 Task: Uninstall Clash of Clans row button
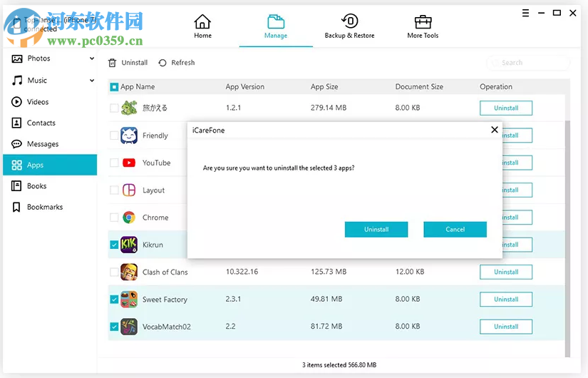click(506, 272)
